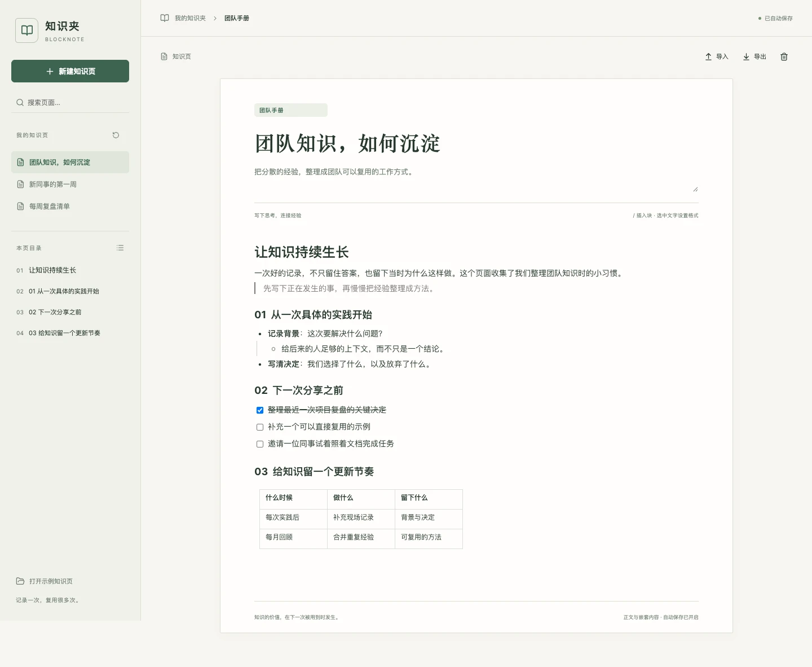Image resolution: width=812 pixels, height=667 pixels.
Task: Click the 团队手册 tag field
Action: [x=291, y=110]
